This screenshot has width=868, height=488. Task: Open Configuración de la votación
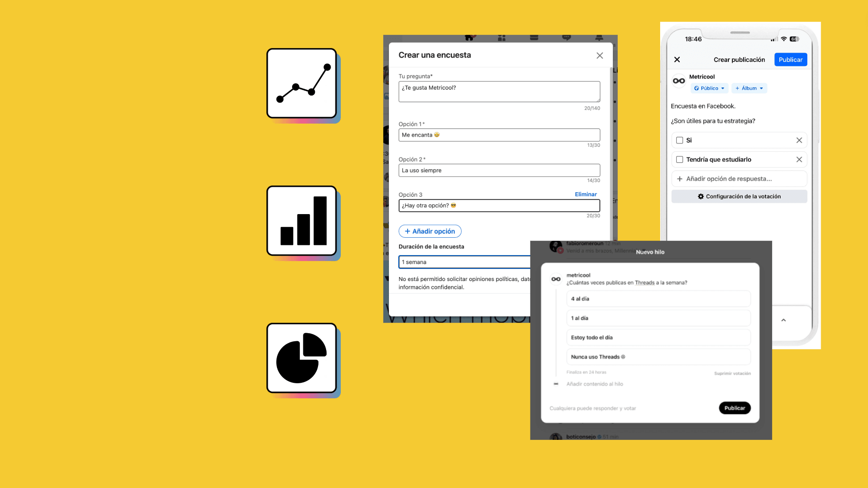(x=739, y=197)
